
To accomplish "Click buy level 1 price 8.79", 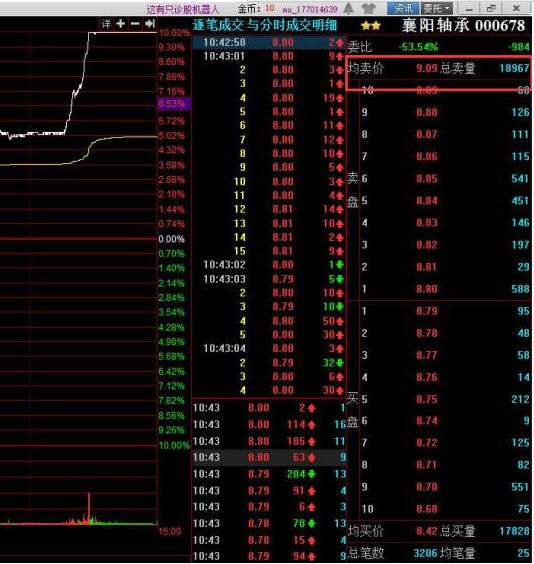I will 427,311.
